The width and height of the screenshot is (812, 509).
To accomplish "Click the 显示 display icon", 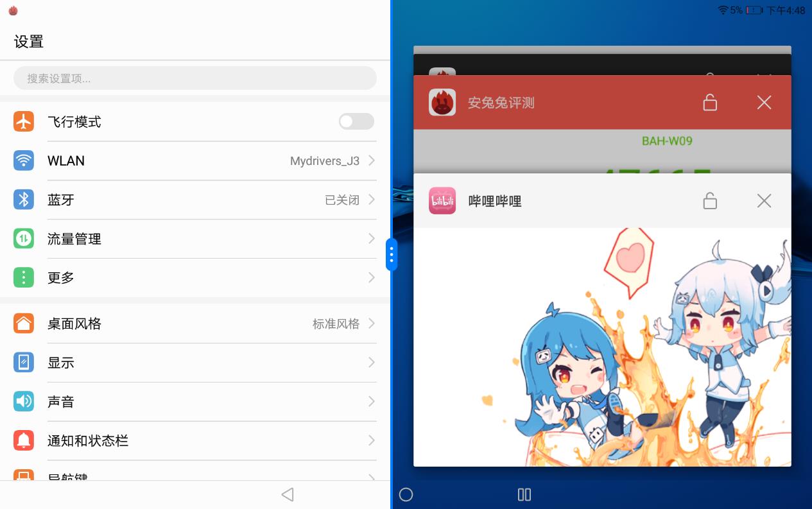I will 24,363.
